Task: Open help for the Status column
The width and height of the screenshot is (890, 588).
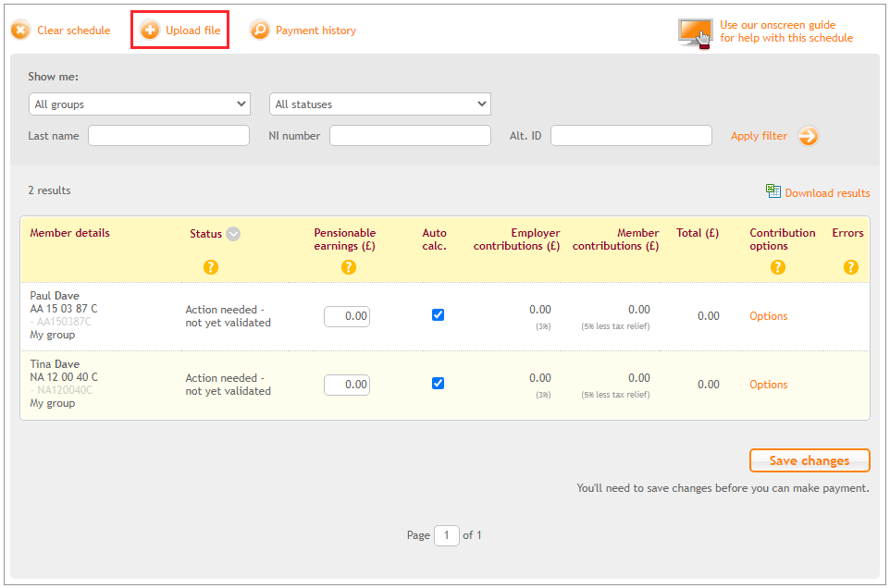Action: (212, 266)
